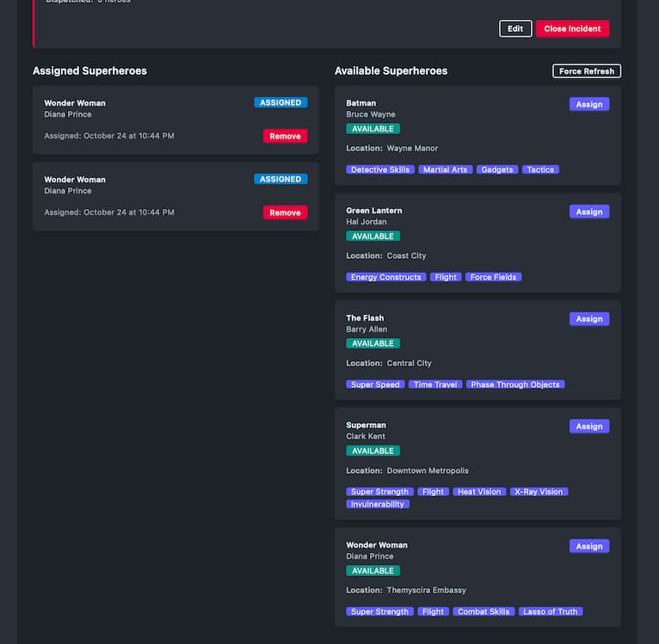Select the Gadgets tag on Batman's card
The image size is (659, 644).
497,170
